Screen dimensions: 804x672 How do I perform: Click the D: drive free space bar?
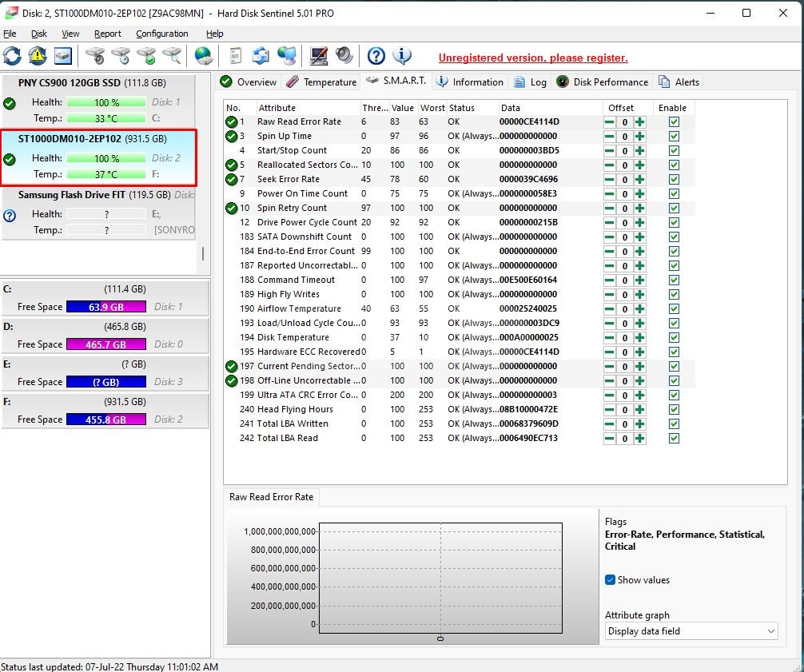pyautogui.click(x=106, y=344)
